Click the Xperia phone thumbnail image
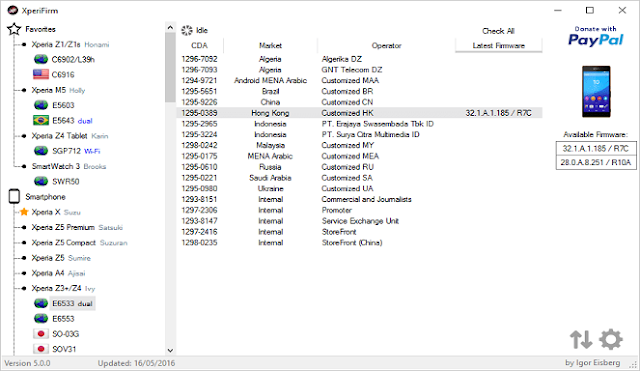Viewport: 640px width, 371px height. point(596,91)
